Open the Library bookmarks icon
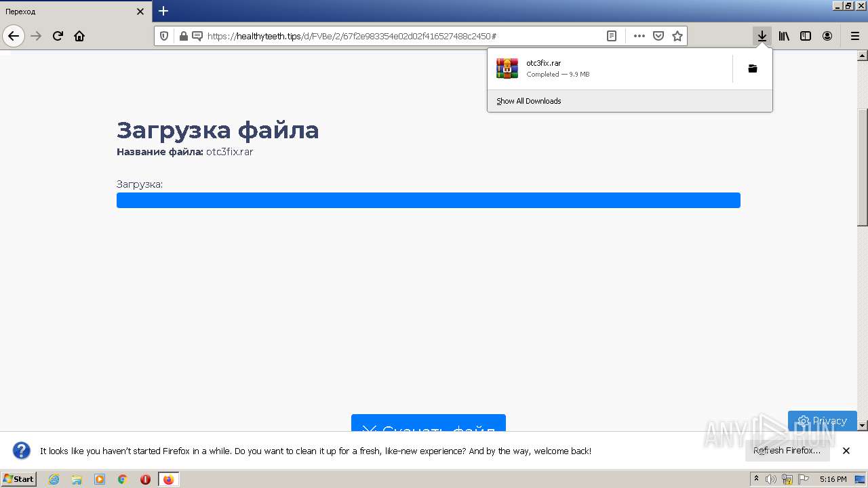868x488 pixels. click(784, 36)
